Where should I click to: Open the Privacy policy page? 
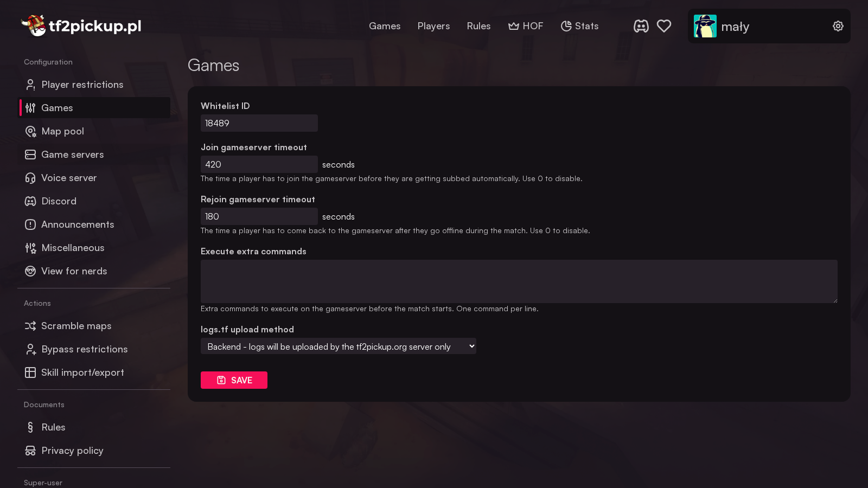point(72,451)
